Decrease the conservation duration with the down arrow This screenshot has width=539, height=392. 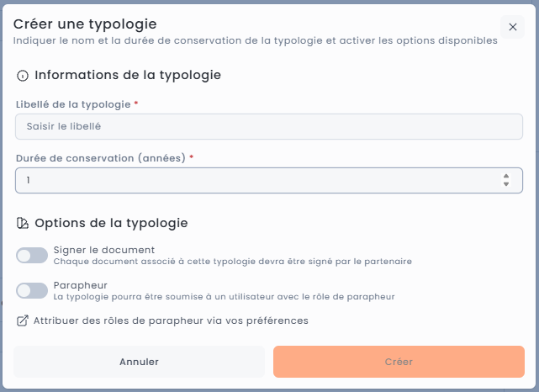[x=506, y=184]
